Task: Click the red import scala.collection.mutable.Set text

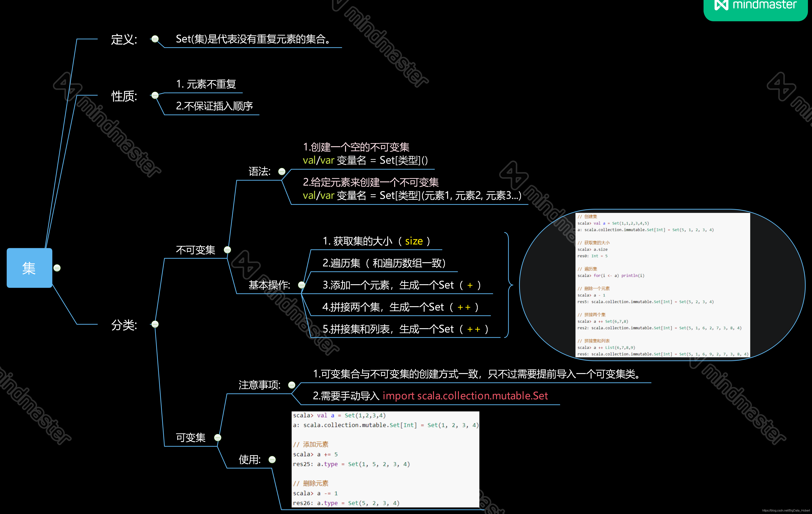Action: click(x=465, y=396)
